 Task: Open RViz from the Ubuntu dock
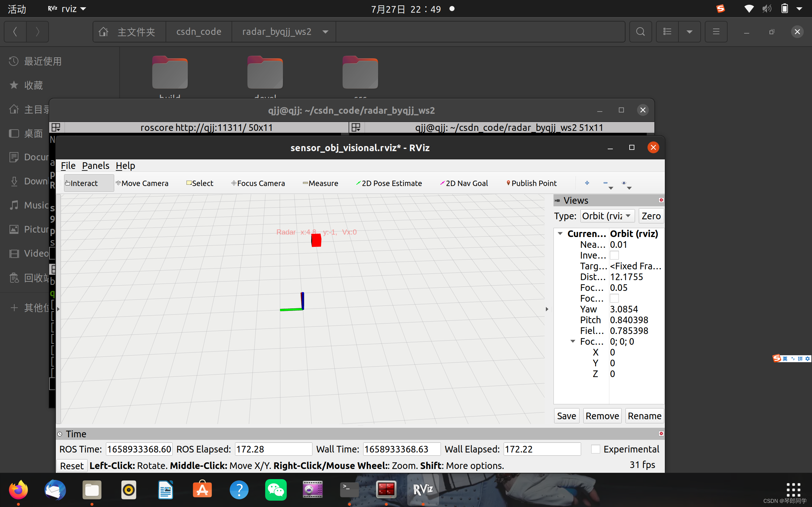[423, 490]
